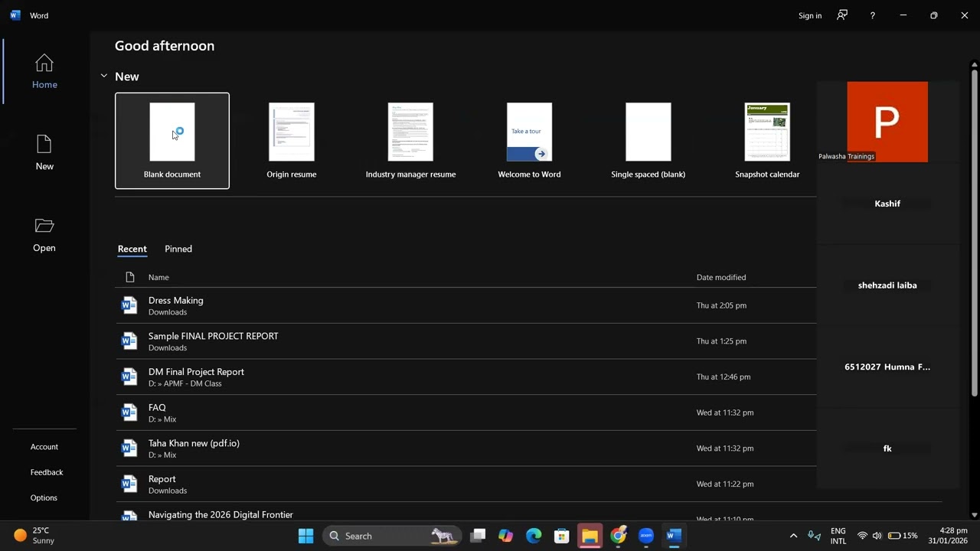Image resolution: width=980 pixels, height=551 pixels.
Task: Open the recent file Taha Khan new (pdf.io)
Action: [465, 448]
